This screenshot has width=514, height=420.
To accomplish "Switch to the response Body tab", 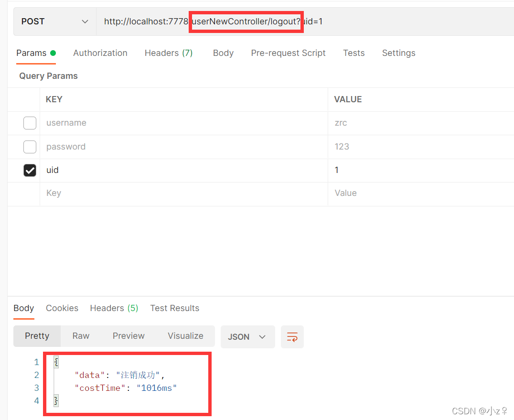I will (23, 308).
